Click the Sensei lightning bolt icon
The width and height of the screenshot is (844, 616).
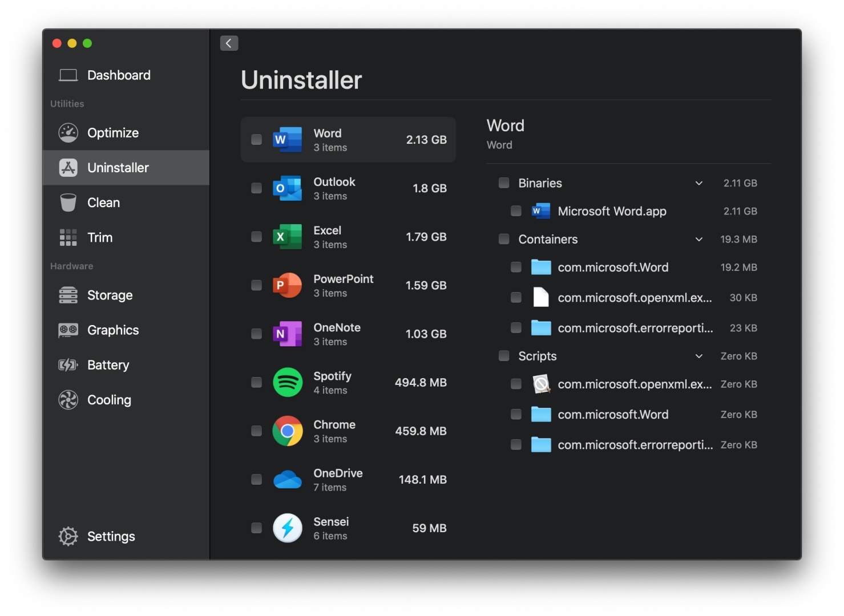pyautogui.click(x=287, y=528)
